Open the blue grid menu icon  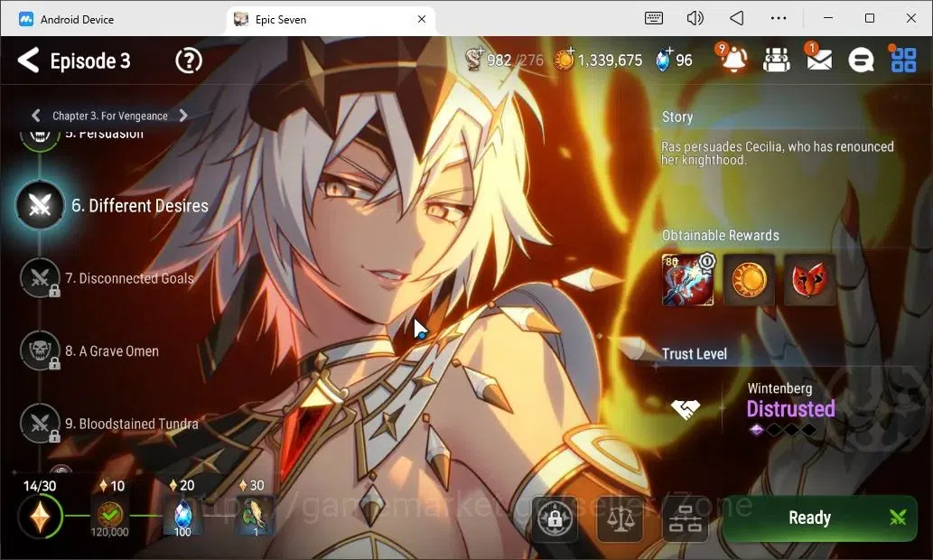[902, 60]
